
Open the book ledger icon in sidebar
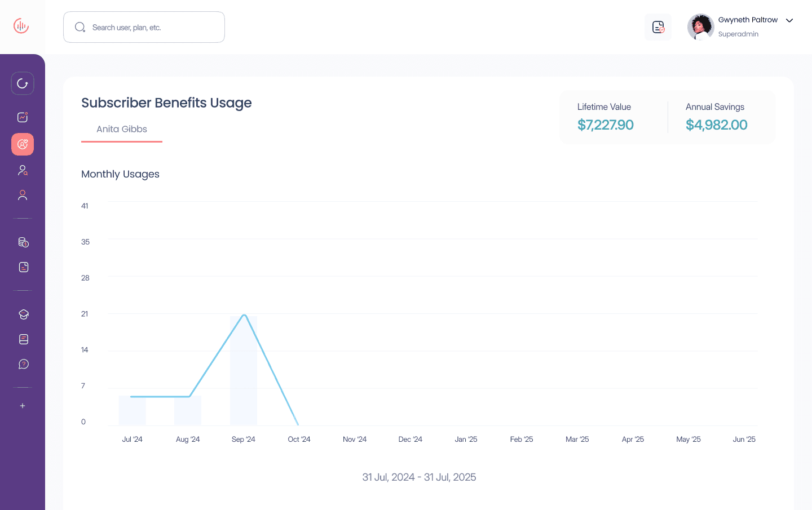[x=23, y=339]
